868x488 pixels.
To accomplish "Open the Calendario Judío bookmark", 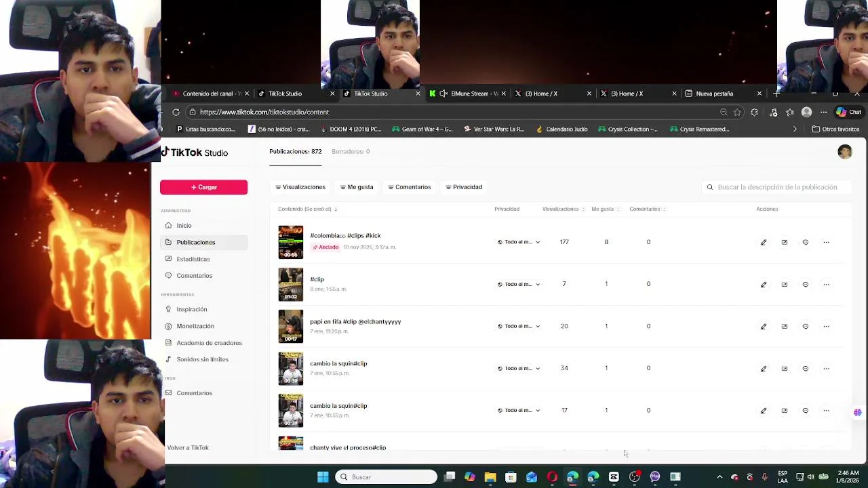I will pyautogui.click(x=561, y=129).
